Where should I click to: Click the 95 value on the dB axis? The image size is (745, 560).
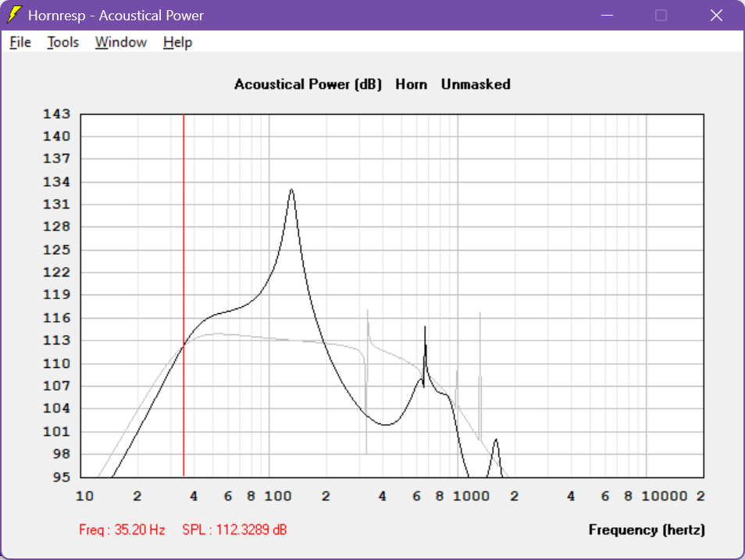(x=61, y=476)
